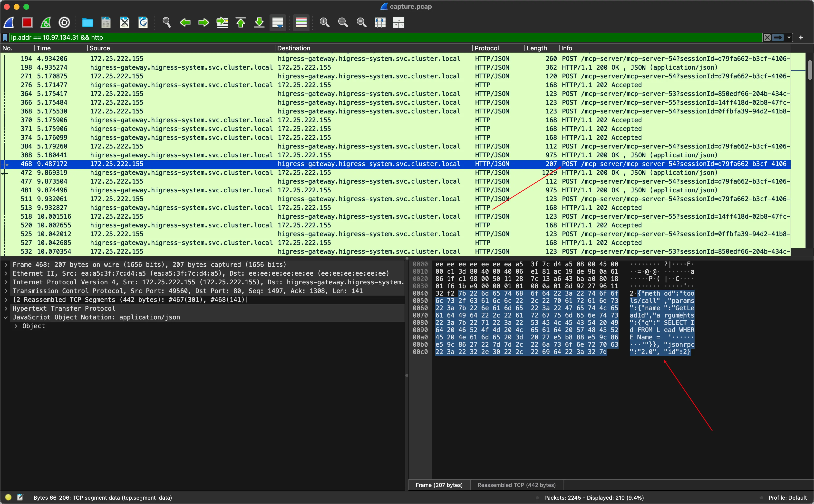Toggle auto-scroll during live capture

coord(278,22)
